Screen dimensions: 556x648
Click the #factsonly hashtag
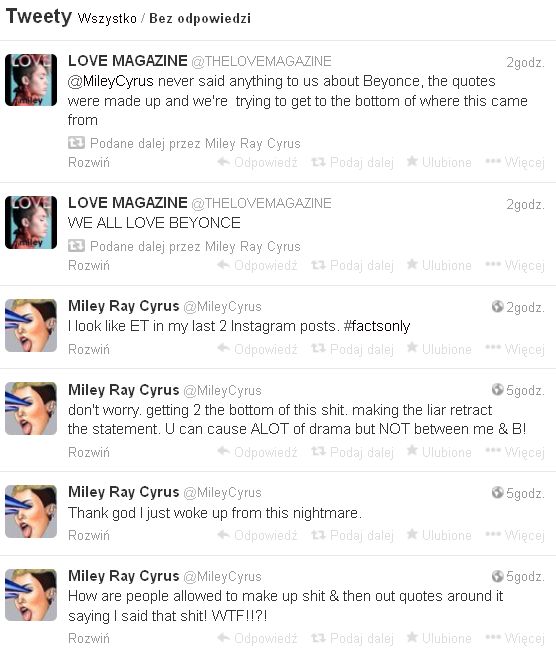click(377, 326)
